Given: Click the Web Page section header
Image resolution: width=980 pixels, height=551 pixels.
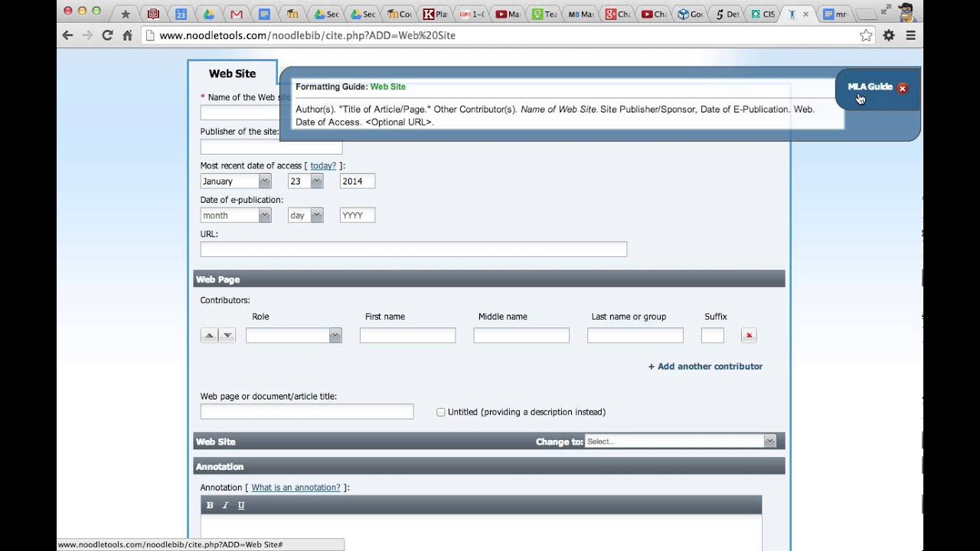Looking at the screenshot, I should [489, 279].
